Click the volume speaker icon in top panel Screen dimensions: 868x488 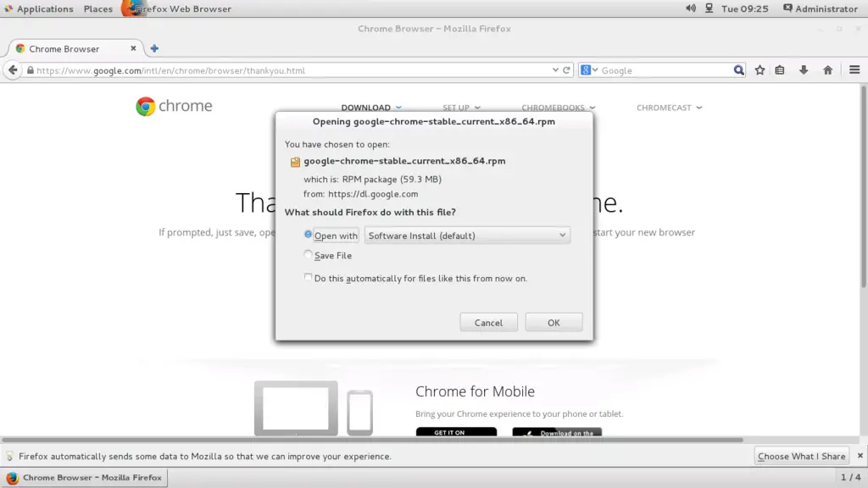(x=691, y=8)
